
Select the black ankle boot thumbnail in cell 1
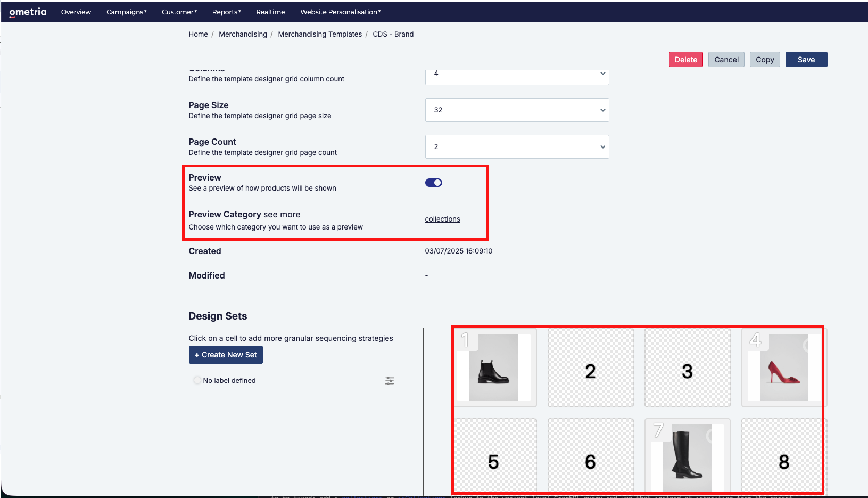(x=493, y=368)
